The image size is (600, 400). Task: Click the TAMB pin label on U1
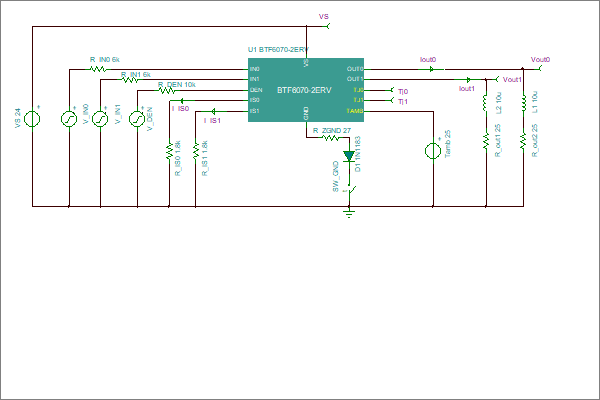(354, 111)
